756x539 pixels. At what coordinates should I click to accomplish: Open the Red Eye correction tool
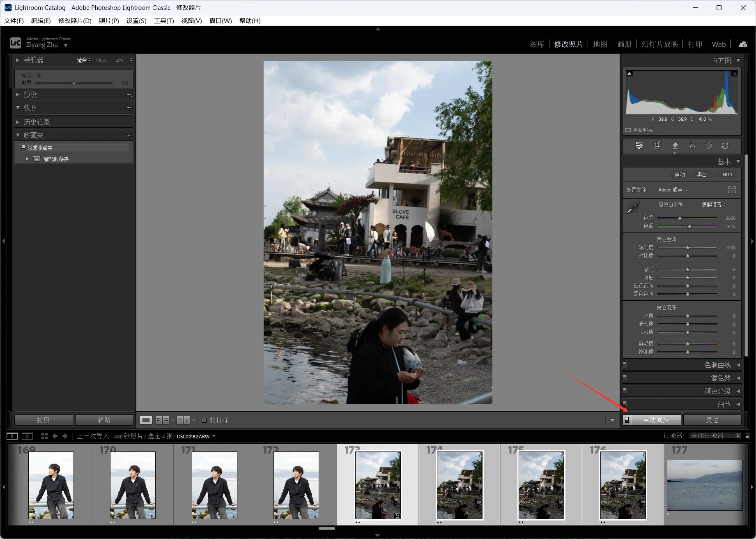tap(692, 145)
